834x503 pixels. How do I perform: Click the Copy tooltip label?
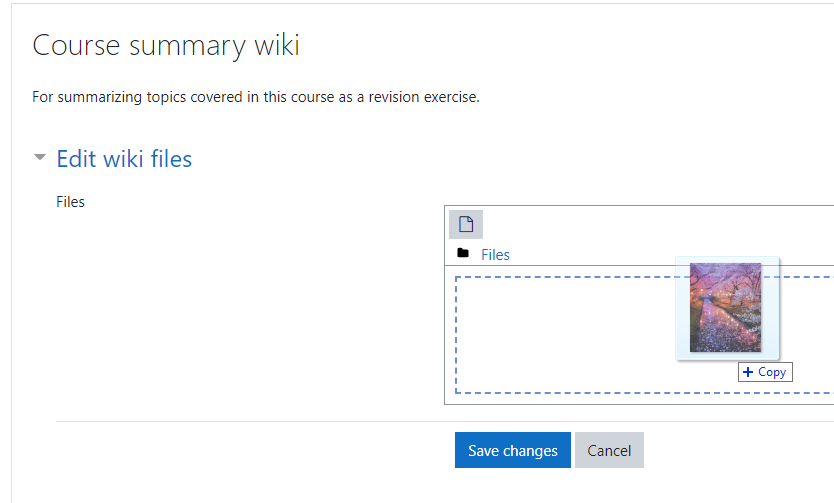(x=772, y=372)
